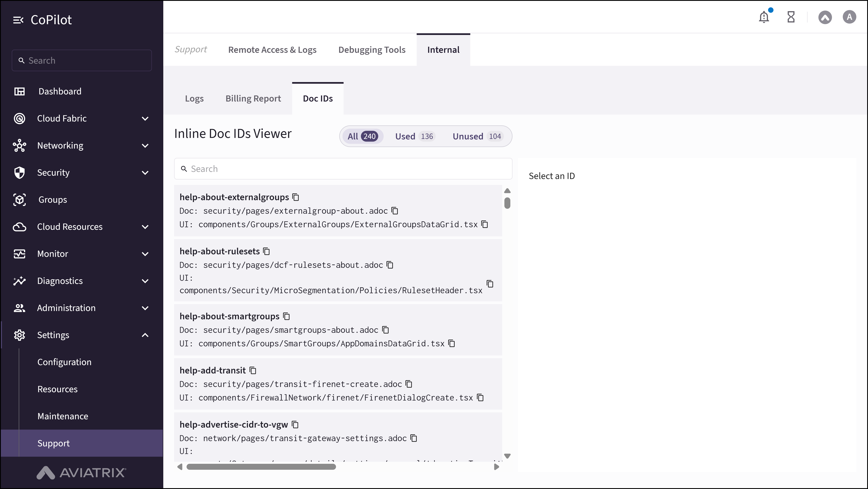Collapse the CoPilot sidebar
The width and height of the screenshot is (868, 489).
point(19,20)
